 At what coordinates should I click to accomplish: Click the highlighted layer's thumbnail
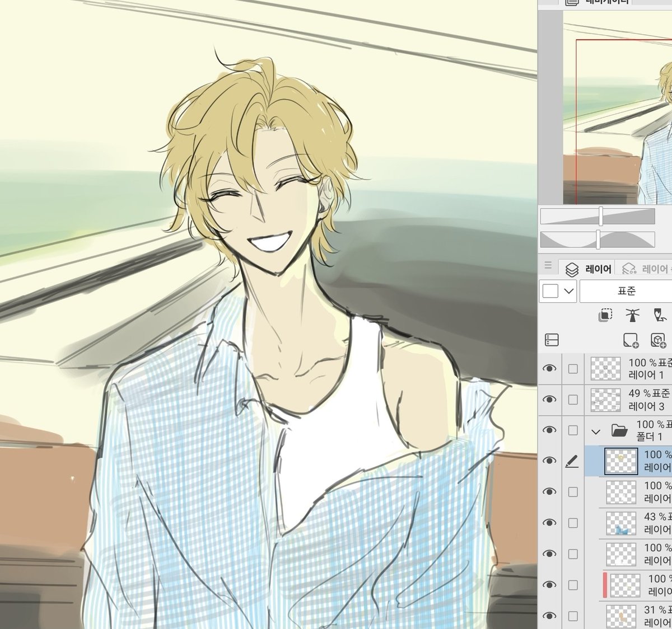click(x=621, y=462)
